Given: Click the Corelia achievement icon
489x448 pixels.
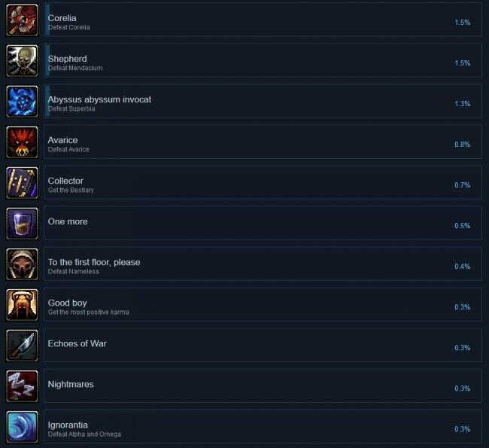Looking at the screenshot, I should [x=22, y=20].
